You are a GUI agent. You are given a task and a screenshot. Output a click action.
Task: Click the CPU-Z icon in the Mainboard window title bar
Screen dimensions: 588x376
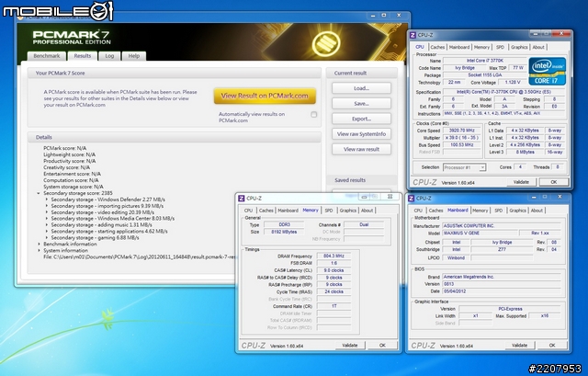(x=411, y=199)
